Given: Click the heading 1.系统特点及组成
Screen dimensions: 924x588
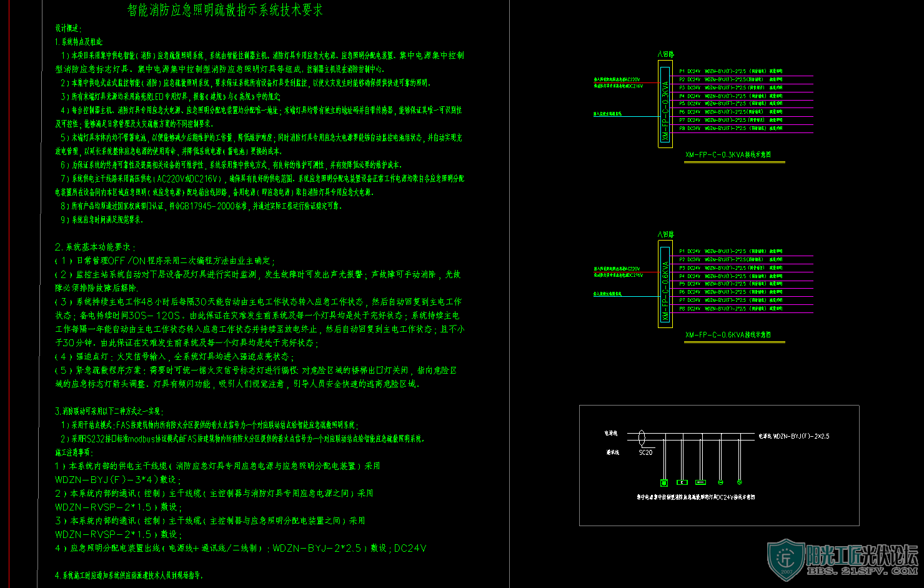Looking at the screenshot, I should click(79, 42).
